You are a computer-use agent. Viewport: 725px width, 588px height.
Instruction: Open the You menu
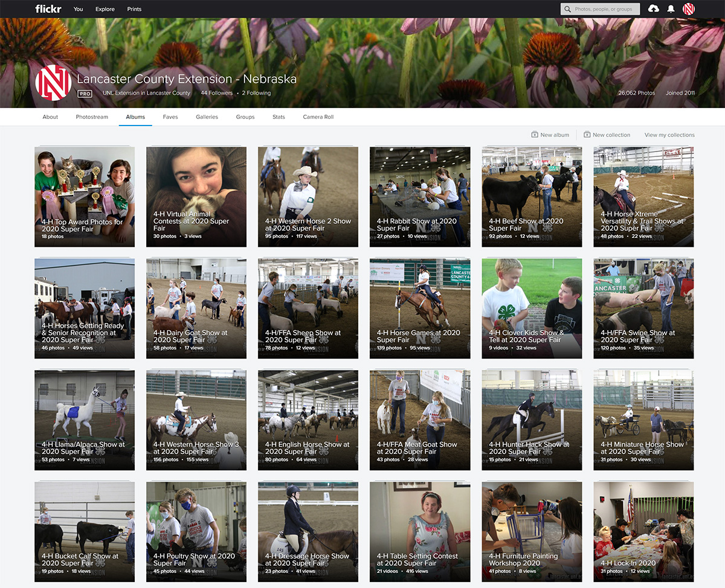(79, 9)
